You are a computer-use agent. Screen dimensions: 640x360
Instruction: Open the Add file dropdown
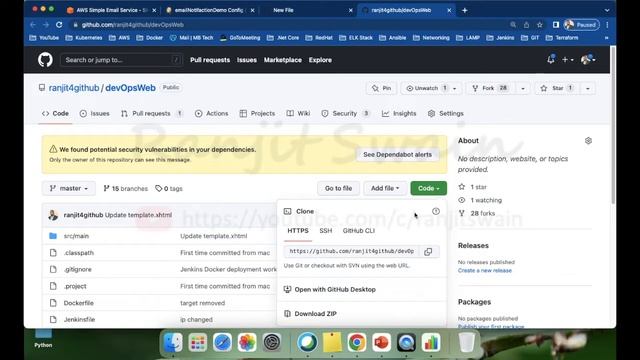coord(385,188)
